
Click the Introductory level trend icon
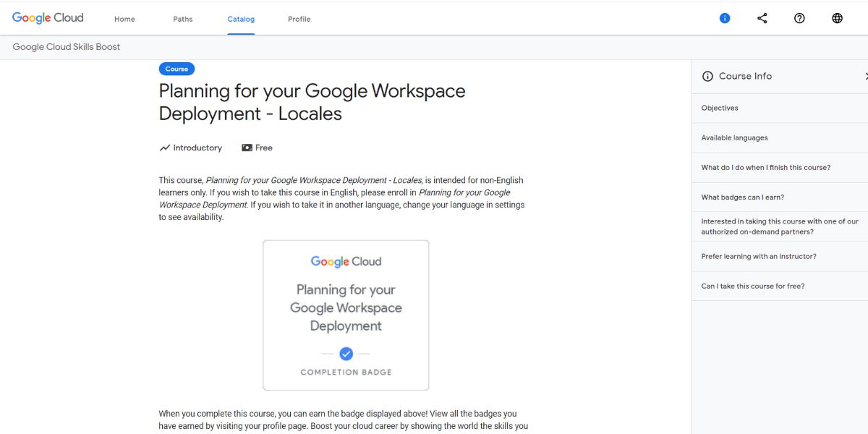pyautogui.click(x=164, y=148)
